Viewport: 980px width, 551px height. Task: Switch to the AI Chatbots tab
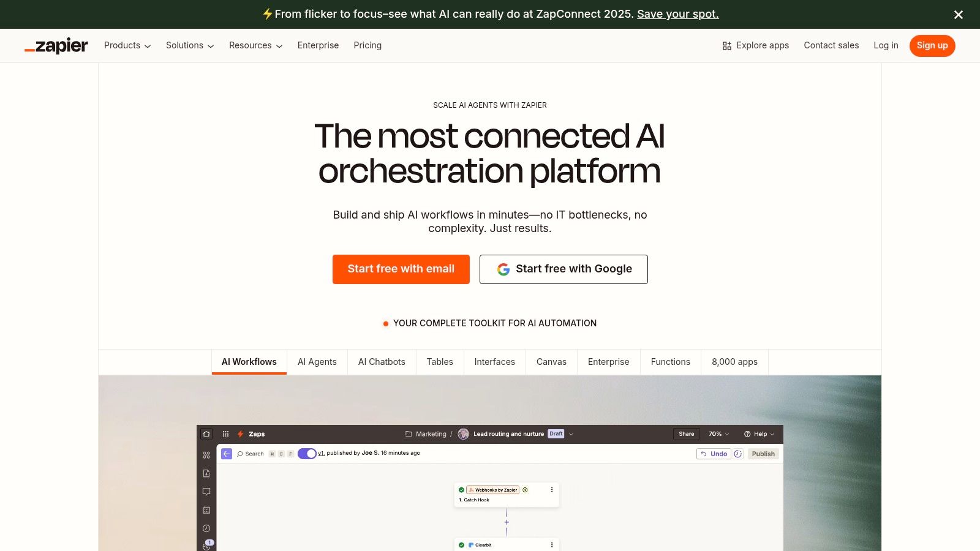coord(382,362)
